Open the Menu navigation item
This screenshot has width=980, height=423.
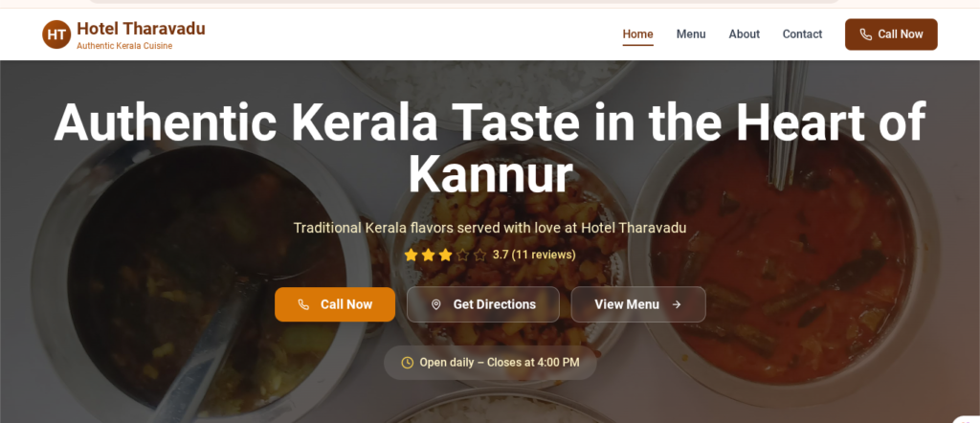coord(691,34)
